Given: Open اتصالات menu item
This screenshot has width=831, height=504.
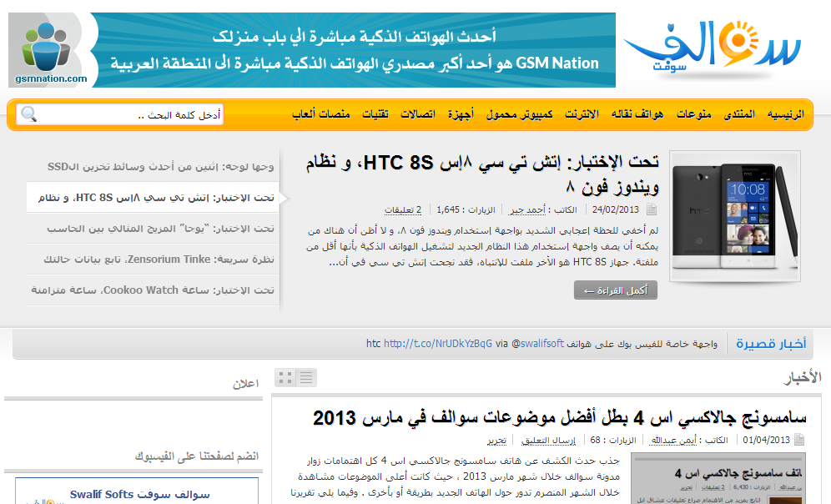Looking at the screenshot, I should (418, 114).
